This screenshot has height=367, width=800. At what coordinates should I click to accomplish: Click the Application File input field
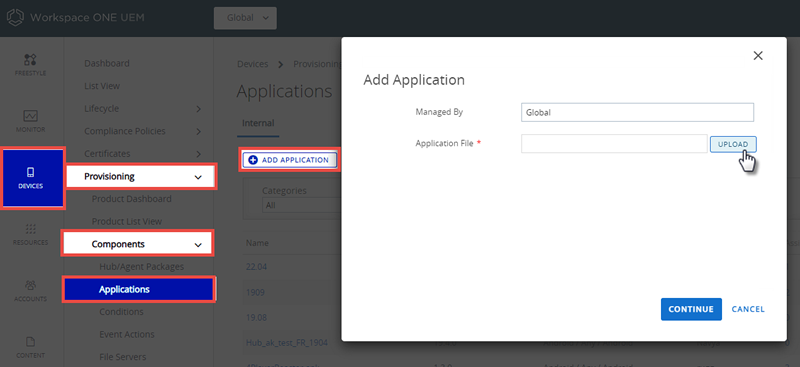pos(614,143)
